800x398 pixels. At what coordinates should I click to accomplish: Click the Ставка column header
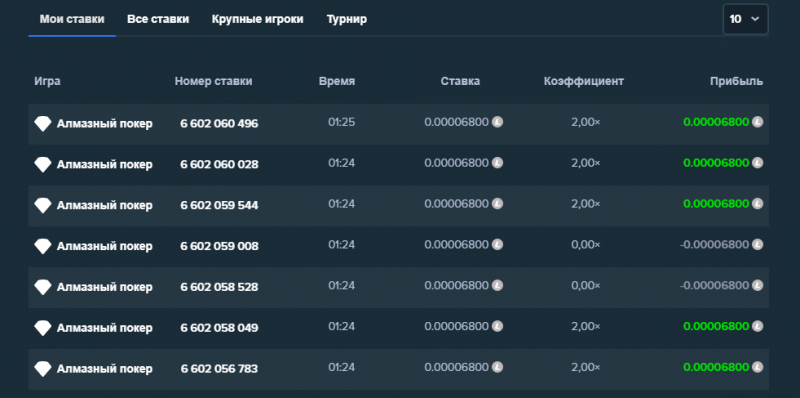[460, 81]
